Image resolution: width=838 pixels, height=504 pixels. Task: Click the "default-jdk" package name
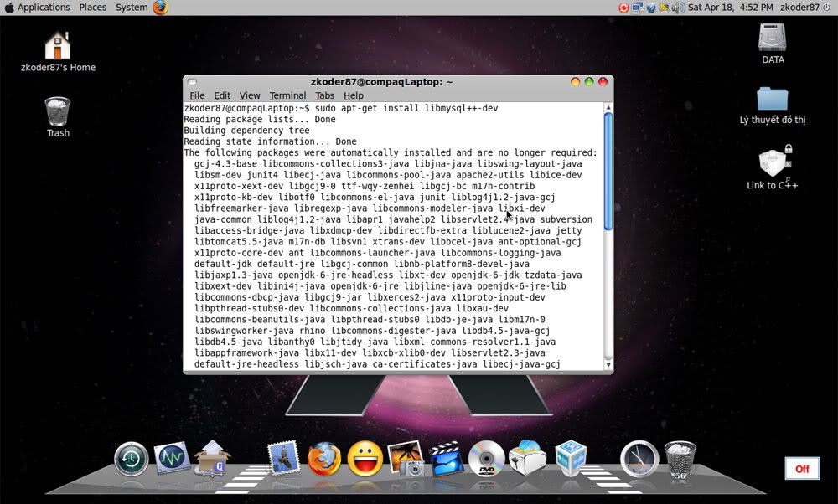coord(223,264)
